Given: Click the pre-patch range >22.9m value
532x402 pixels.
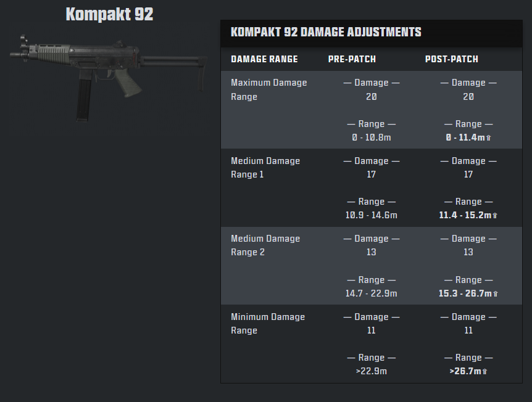Looking at the screenshot, I should [x=371, y=371].
